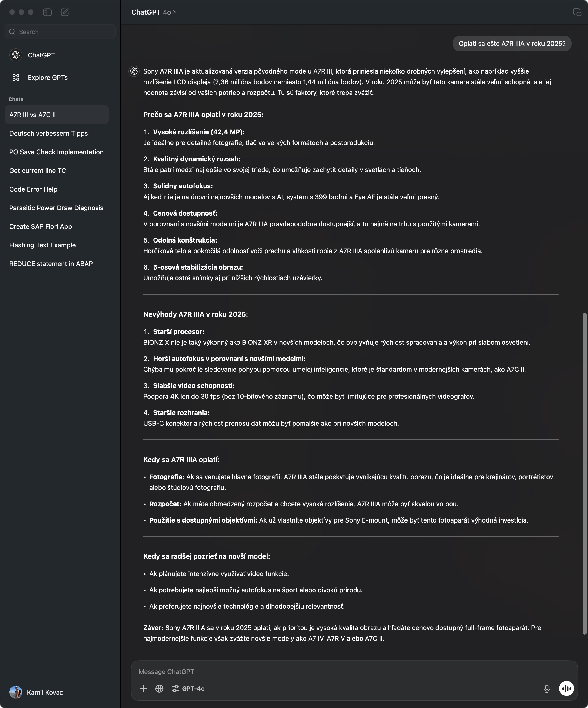Click the microphone dictation icon
Screen dimensions: 588x708
pyautogui.click(x=547, y=688)
